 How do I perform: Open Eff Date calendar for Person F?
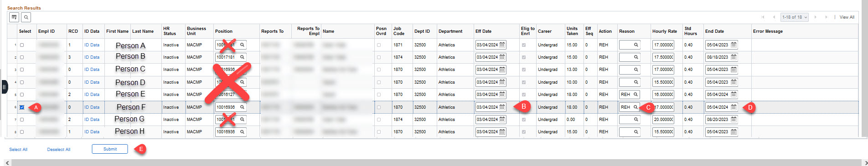tap(502, 107)
